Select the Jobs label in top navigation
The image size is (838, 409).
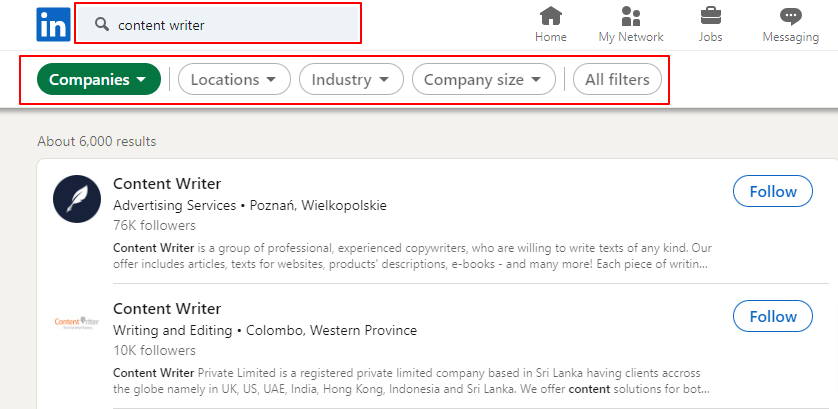click(x=711, y=37)
